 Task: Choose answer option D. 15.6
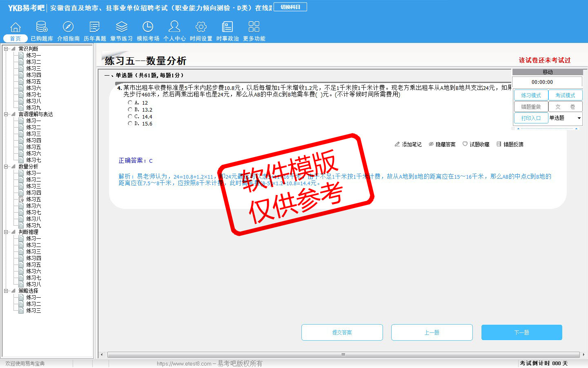tap(130, 123)
